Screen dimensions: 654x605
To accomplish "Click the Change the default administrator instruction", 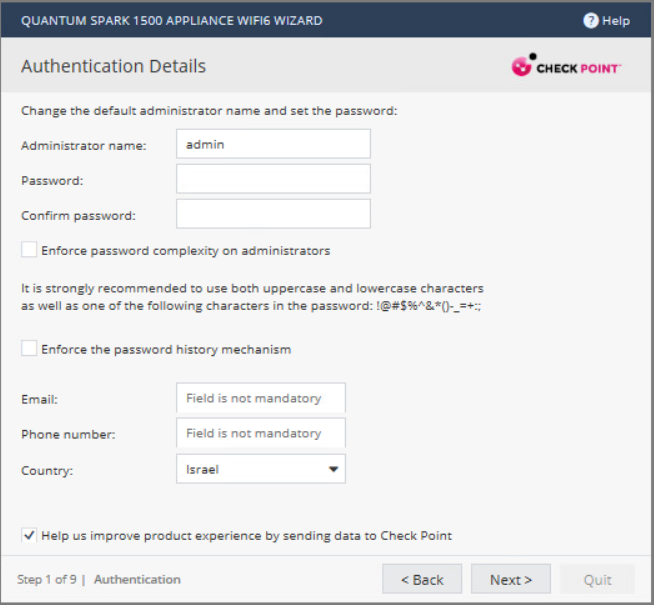I will [x=209, y=111].
